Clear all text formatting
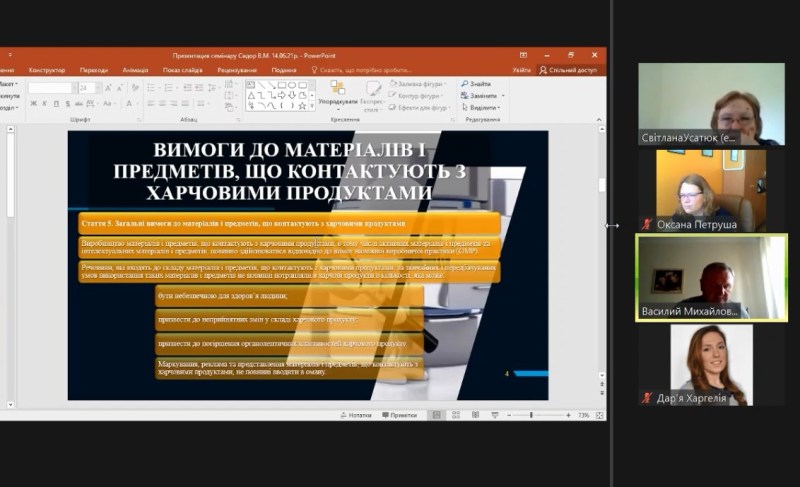This screenshot has height=487, width=800. [x=135, y=88]
